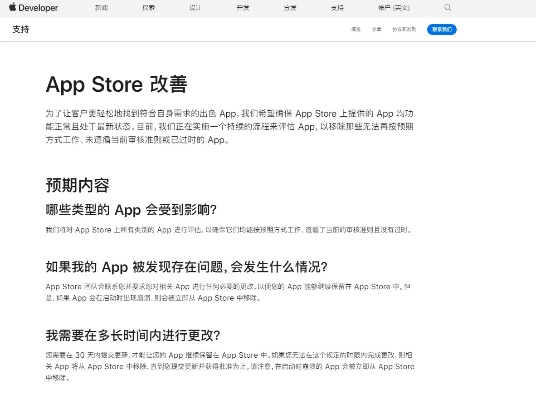Click the intro paragraph beginning 为了让客户
Image resolution: width=536 pixels, height=400 pixels.
230,126
